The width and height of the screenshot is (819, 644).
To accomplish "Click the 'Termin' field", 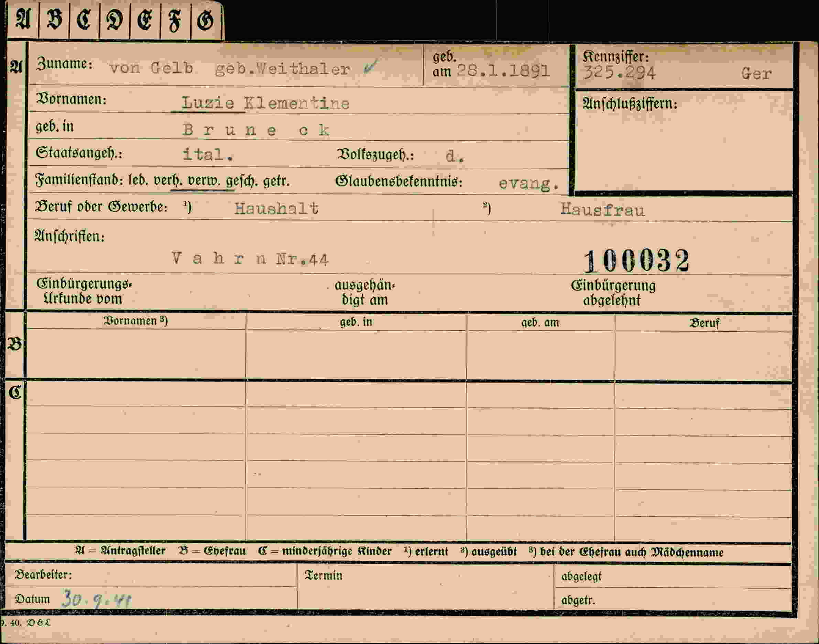I will coord(426,587).
